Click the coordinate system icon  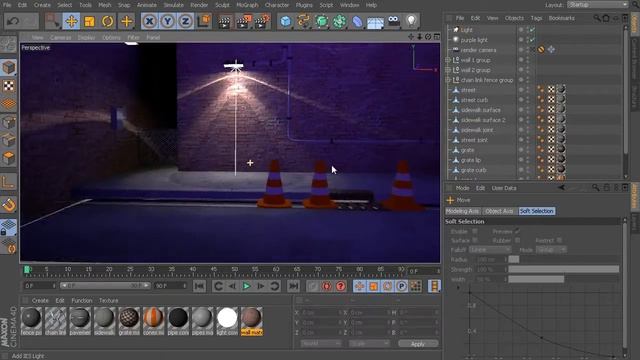click(204, 21)
